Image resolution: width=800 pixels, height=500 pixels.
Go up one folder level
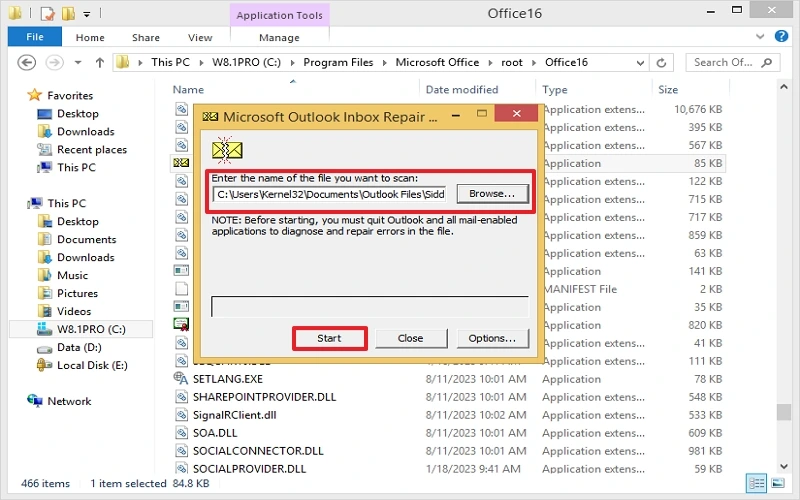[99, 62]
